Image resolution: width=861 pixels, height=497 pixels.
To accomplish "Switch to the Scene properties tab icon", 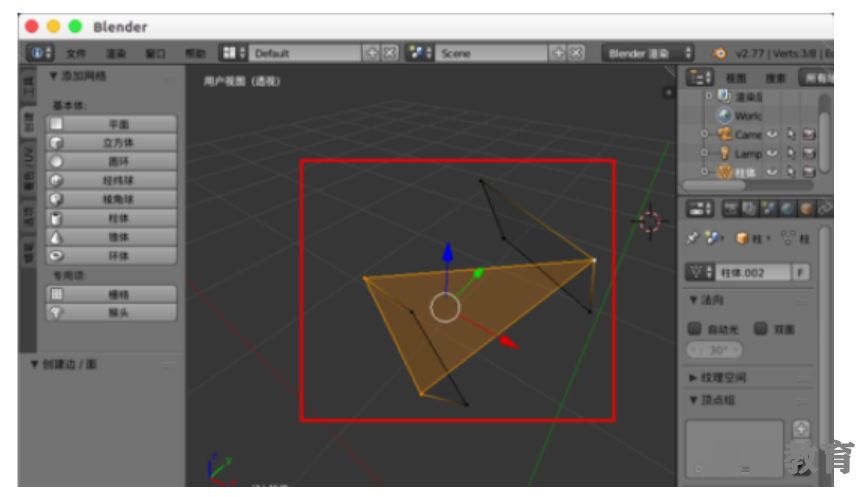I will [768, 209].
